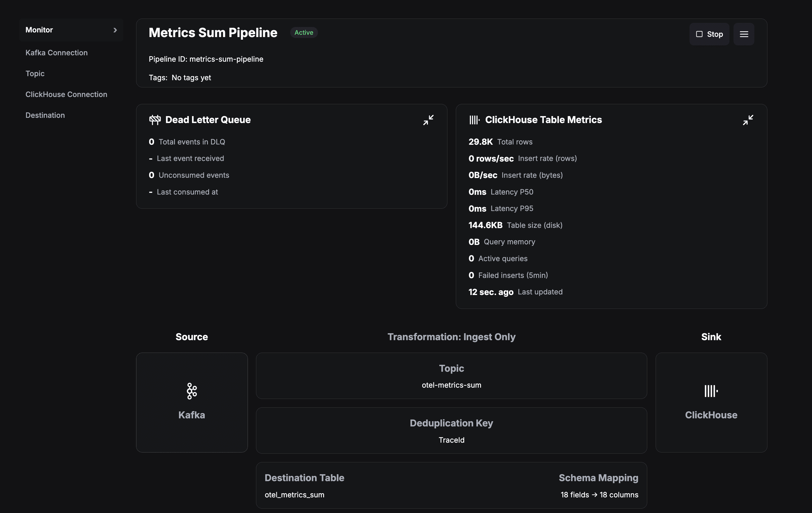Viewport: 812px width, 513px height.
Task: Select Destination in the sidebar
Action: tap(45, 115)
